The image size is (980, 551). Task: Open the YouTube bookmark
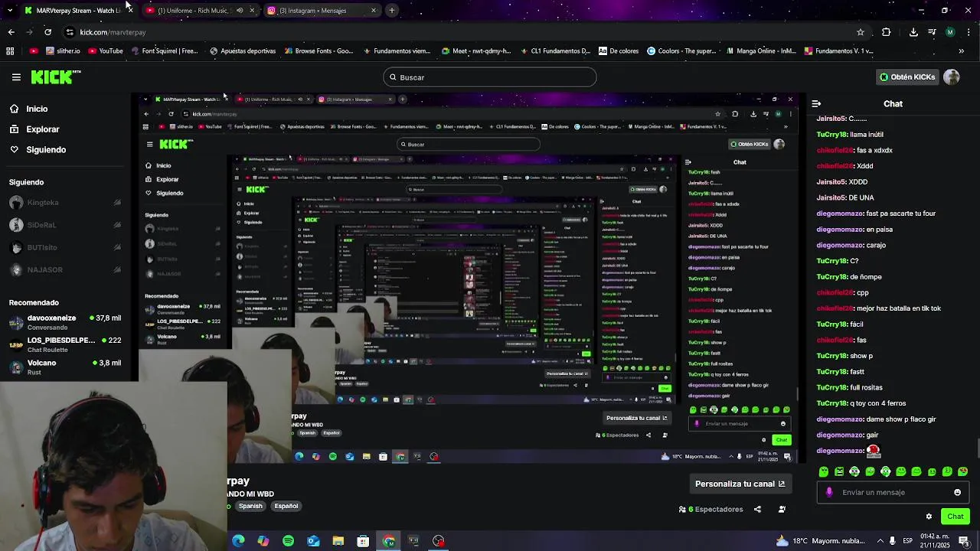pos(105,51)
